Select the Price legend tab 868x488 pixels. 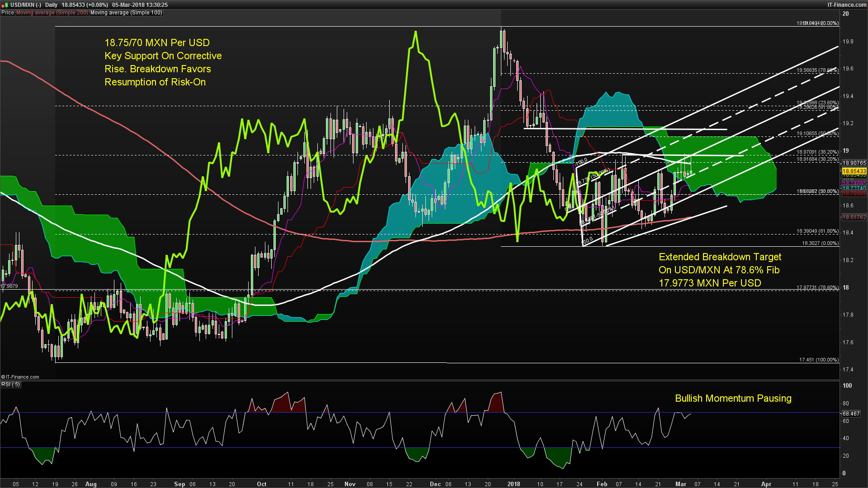pyautogui.click(x=7, y=13)
